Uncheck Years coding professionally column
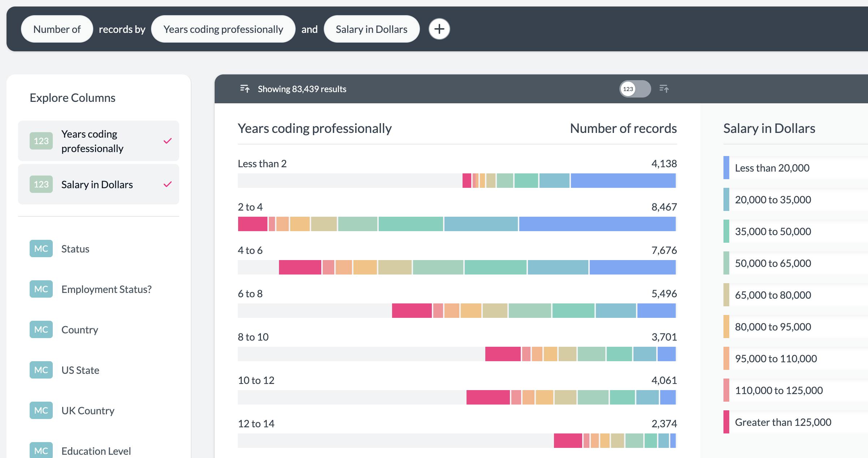868x458 pixels. 167,141
